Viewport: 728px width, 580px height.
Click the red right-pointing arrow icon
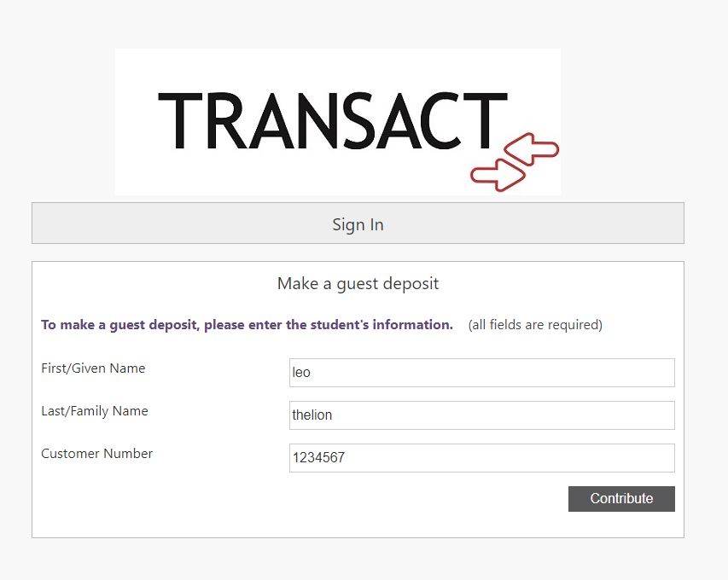498,175
